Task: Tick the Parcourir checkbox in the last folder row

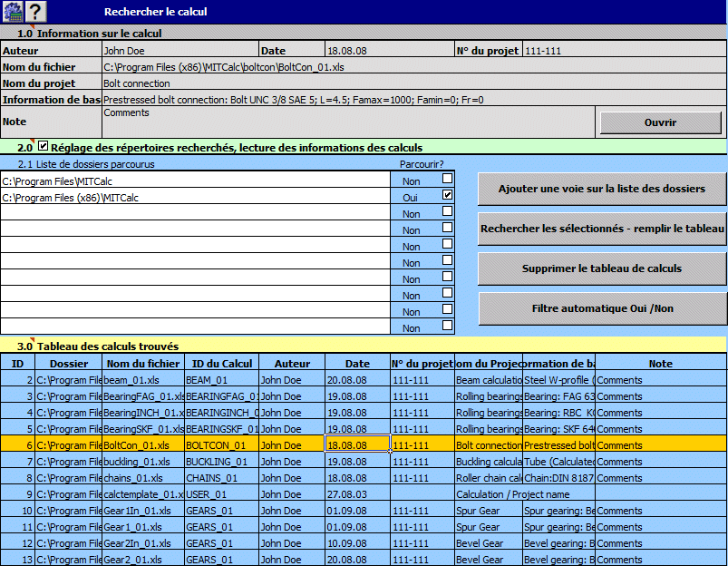Action: 447,326
